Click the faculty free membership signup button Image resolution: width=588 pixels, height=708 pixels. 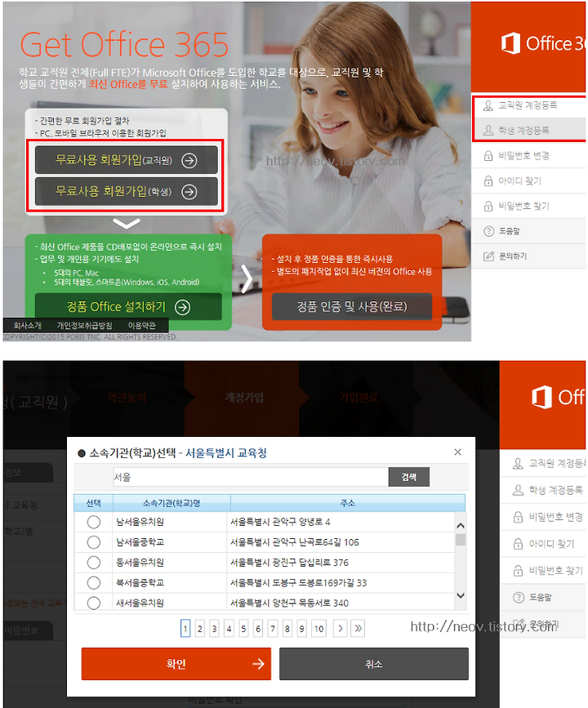pyautogui.click(x=127, y=160)
